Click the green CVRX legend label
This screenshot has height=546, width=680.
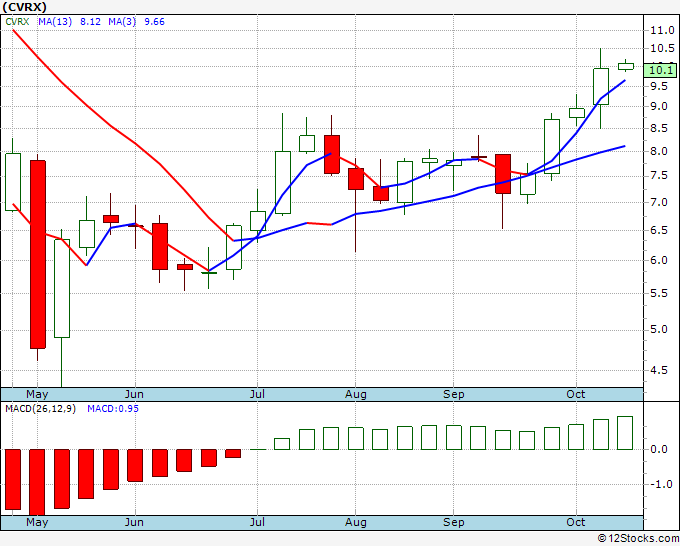tap(17, 22)
